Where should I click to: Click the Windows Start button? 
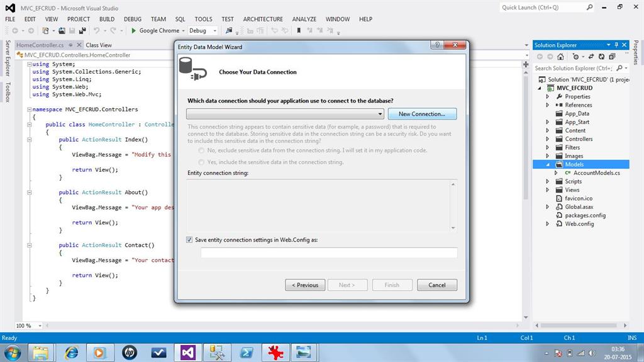(13, 353)
